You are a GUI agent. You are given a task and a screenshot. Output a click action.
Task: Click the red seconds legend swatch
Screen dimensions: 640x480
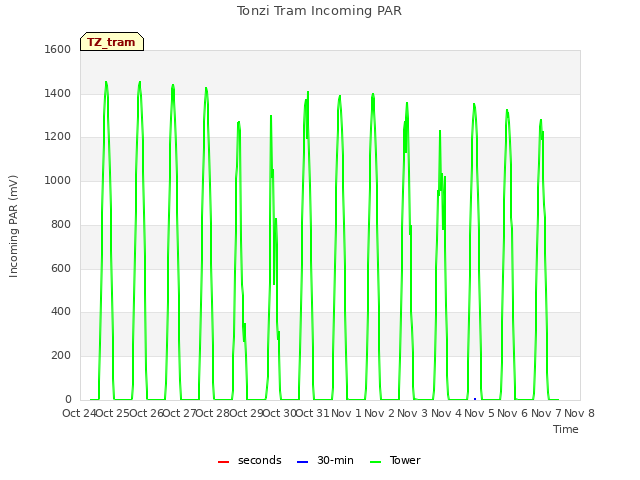(223, 462)
